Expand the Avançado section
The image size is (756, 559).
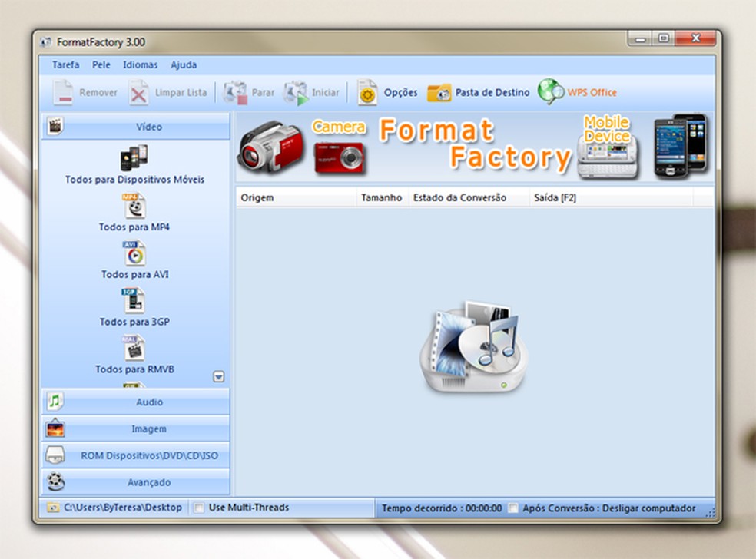pyautogui.click(x=135, y=482)
